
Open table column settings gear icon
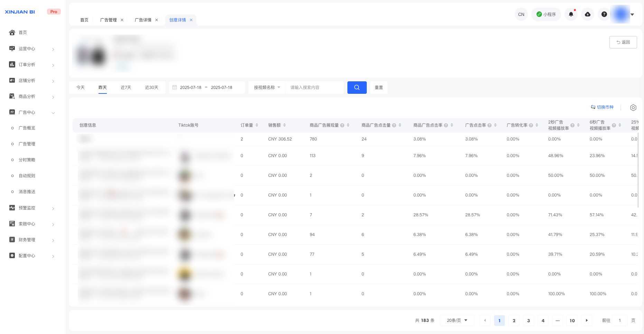633,108
